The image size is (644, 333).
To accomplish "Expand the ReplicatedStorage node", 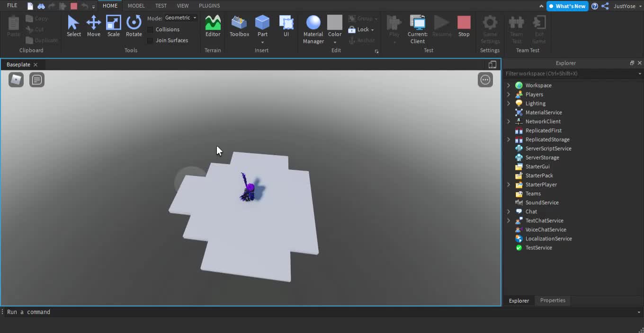I will tap(508, 139).
